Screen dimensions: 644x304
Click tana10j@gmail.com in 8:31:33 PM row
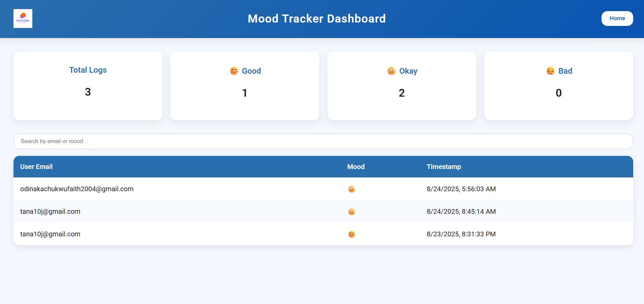(x=50, y=234)
